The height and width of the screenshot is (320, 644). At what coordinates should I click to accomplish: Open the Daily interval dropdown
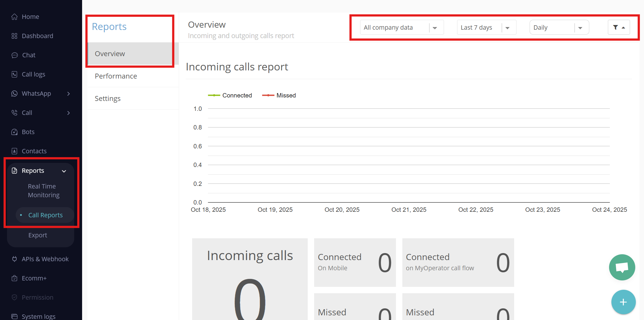click(x=559, y=27)
